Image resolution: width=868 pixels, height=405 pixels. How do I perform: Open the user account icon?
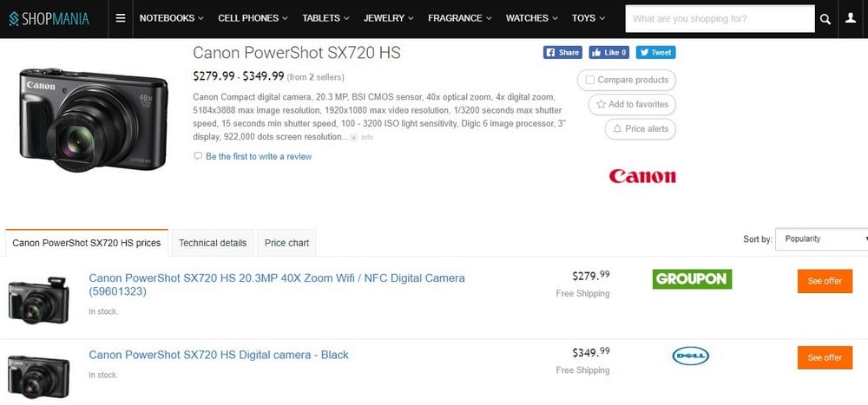(x=851, y=18)
